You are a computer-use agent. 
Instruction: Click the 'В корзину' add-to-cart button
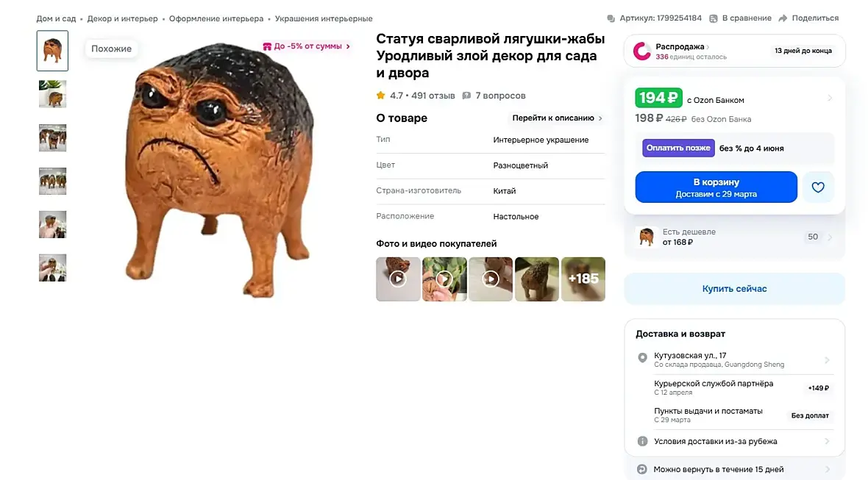[716, 187]
